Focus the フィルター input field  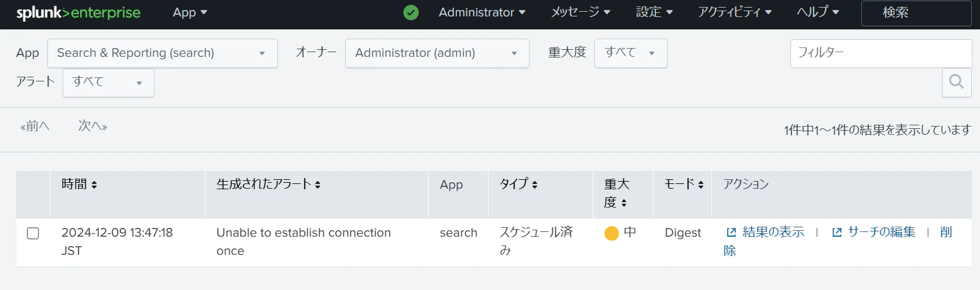tap(881, 53)
